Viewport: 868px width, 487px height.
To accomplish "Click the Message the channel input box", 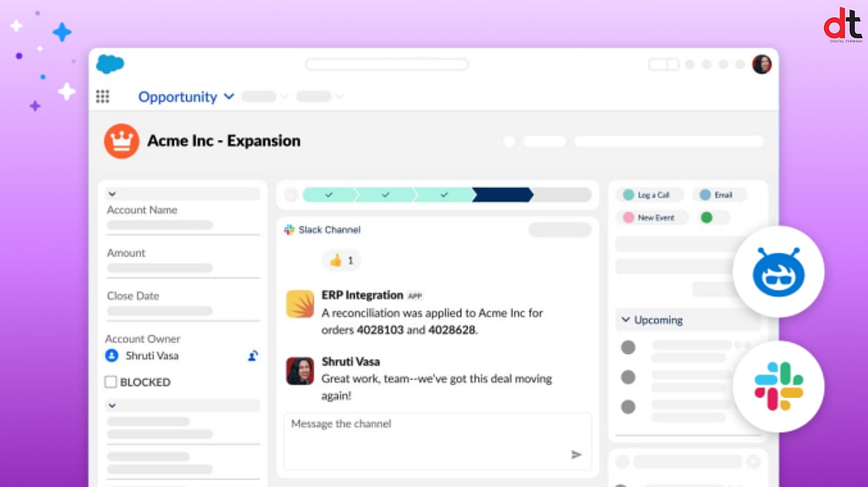I will pos(438,441).
